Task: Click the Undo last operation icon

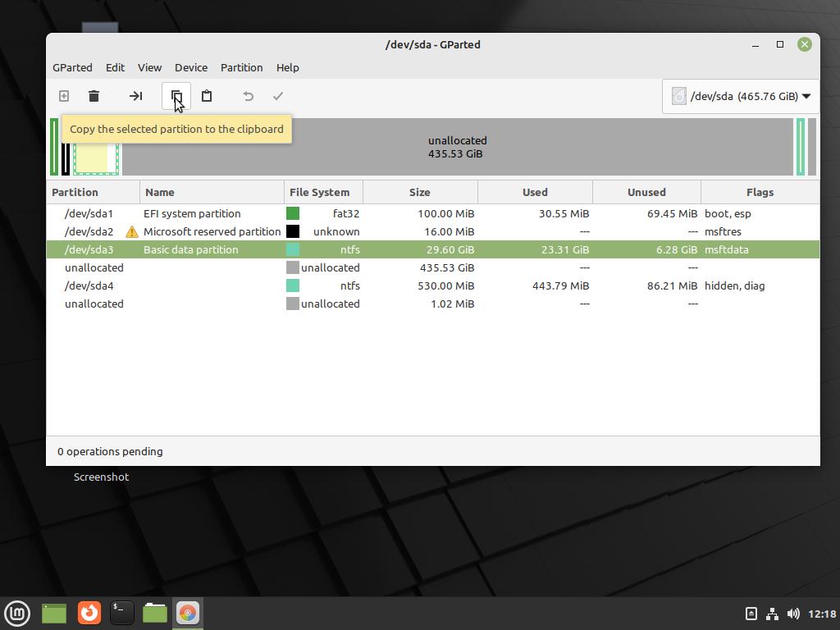Action: 248,96
